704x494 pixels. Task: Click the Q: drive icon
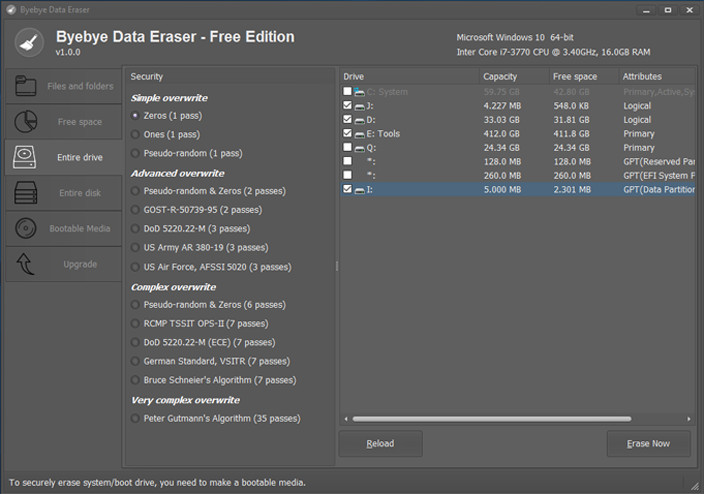(x=359, y=148)
